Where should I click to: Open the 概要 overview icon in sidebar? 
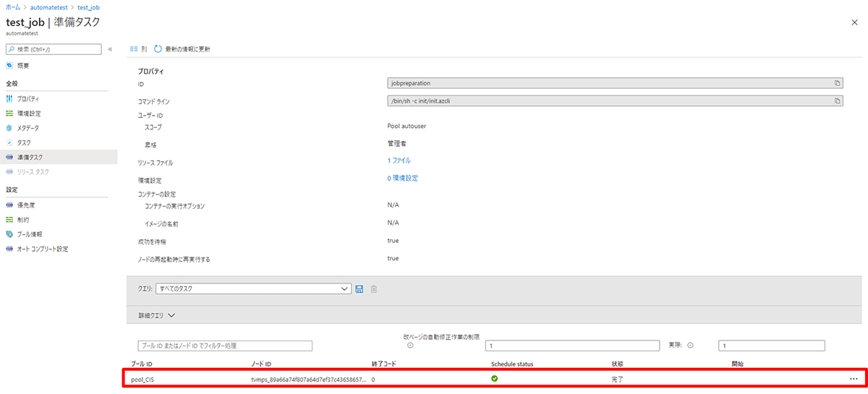pos(9,66)
